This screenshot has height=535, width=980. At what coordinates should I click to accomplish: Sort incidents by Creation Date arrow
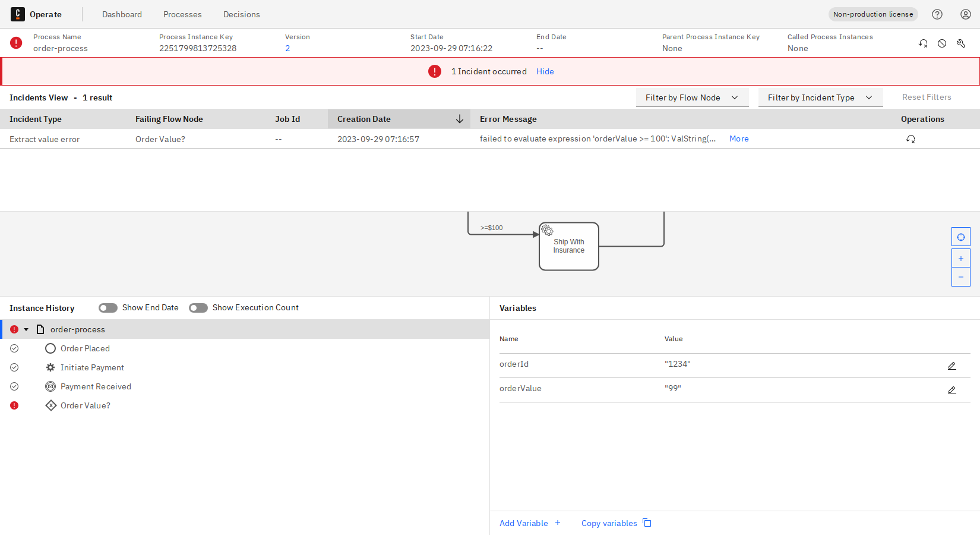(459, 119)
